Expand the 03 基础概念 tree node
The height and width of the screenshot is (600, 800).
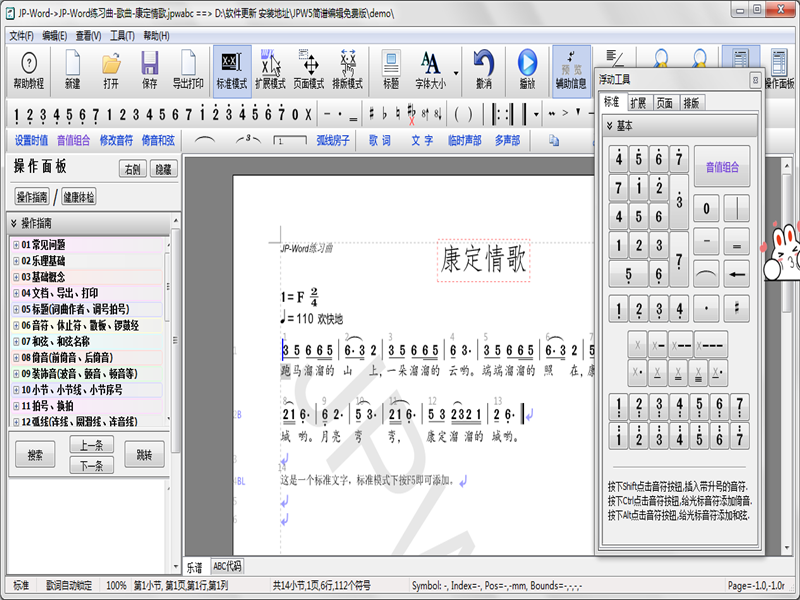tap(16, 277)
